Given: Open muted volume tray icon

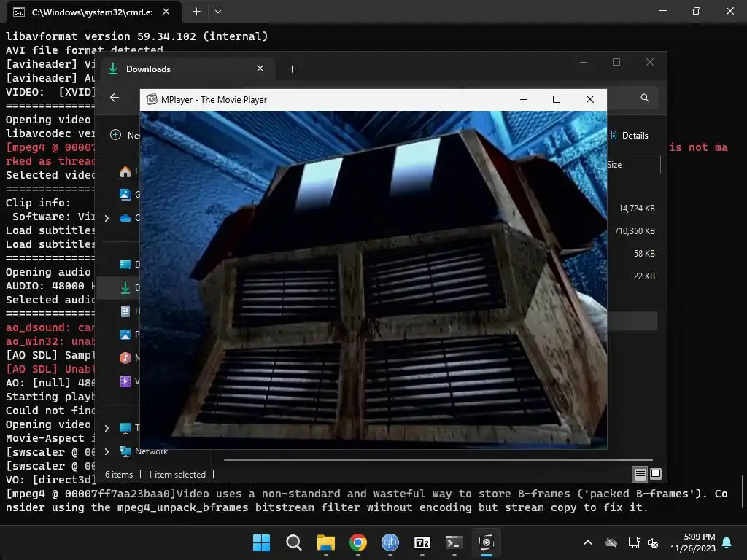Looking at the screenshot, I should pos(653,542).
